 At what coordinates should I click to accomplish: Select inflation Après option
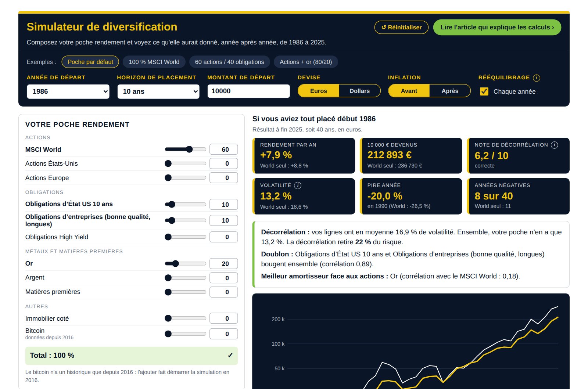[x=450, y=91]
